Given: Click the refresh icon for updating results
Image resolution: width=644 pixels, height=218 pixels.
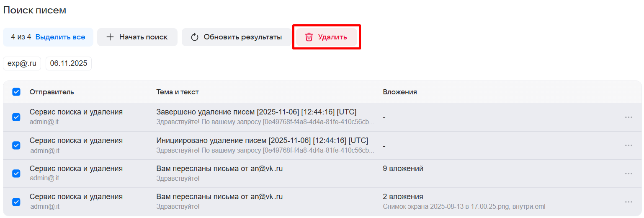Looking at the screenshot, I should point(194,37).
